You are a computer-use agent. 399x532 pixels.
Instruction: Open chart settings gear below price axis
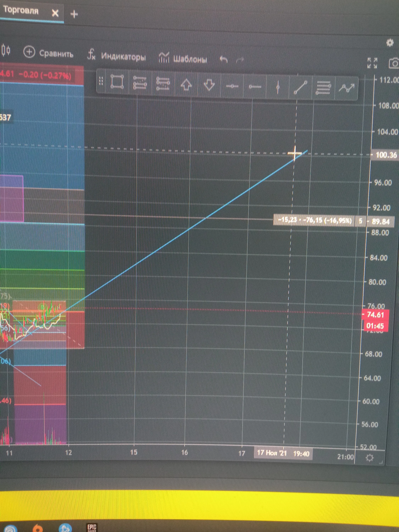click(x=370, y=458)
